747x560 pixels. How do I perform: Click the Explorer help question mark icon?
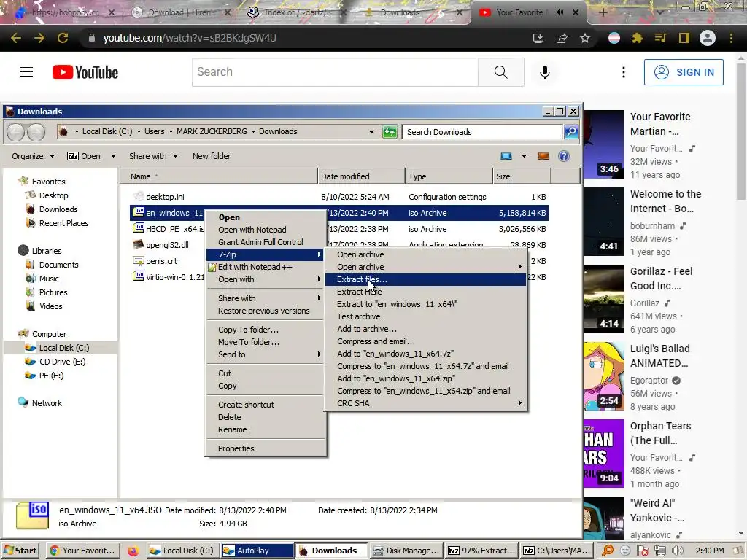coord(564,156)
